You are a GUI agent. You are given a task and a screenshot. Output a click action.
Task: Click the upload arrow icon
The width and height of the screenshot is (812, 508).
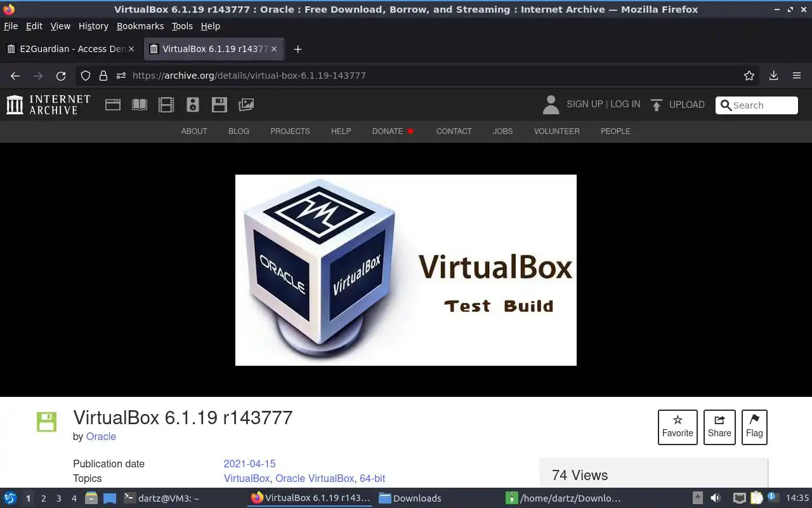(x=657, y=105)
